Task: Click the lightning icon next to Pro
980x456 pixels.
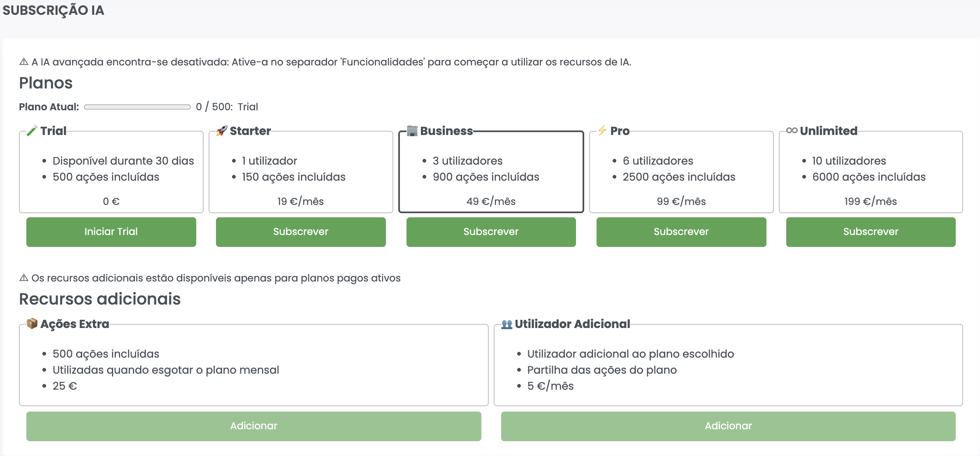Action: click(601, 131)
